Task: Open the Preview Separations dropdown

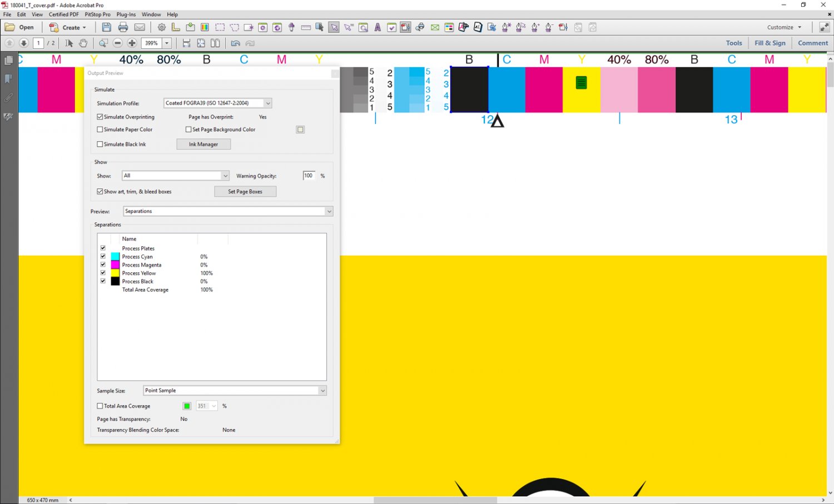Action: [x=228, y=211]
